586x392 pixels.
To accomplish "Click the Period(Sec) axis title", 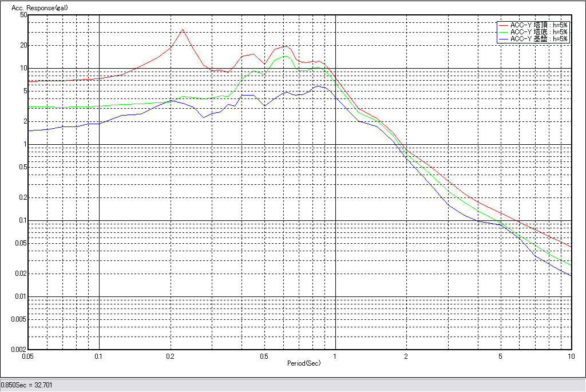I will coord(304,363).
